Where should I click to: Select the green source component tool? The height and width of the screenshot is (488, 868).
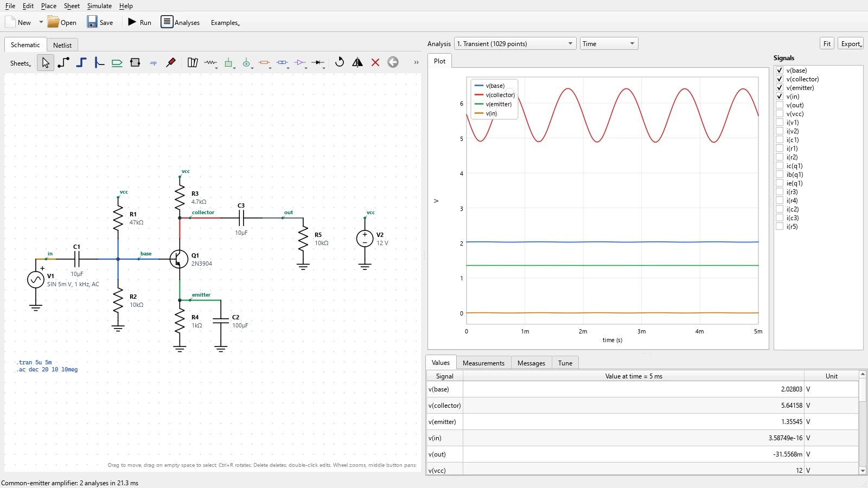[247, 63]
